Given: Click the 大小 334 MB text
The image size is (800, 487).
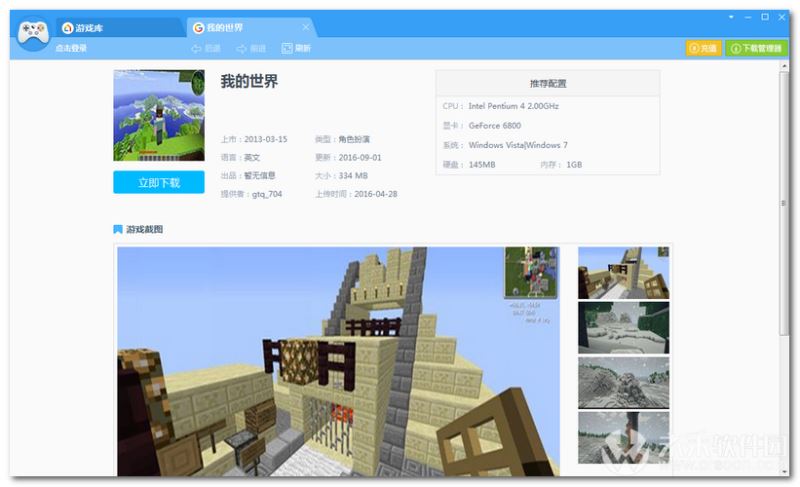Looking at the screenshot, I should (x=341, y=175).
